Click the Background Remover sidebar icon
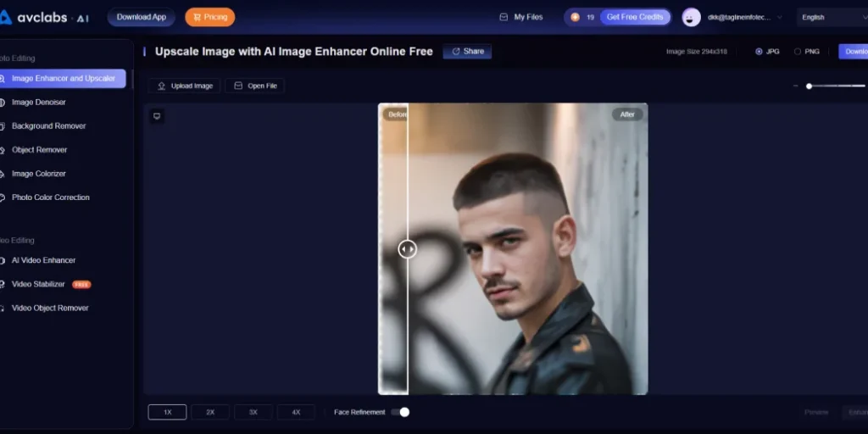The width and height of the screenshot is (868, 434). (3, 126)
